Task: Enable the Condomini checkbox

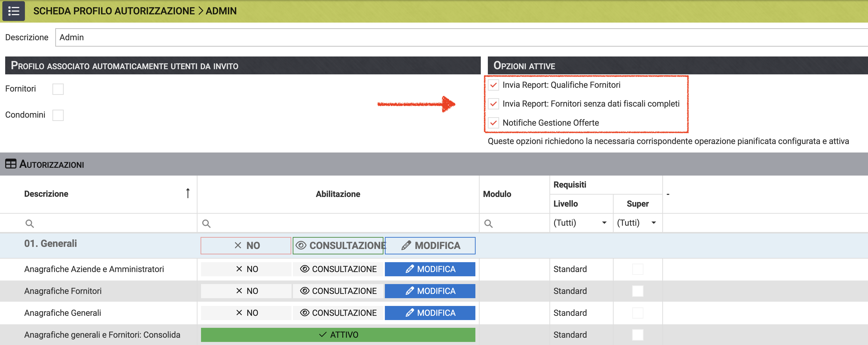Action: coord(58,115)
